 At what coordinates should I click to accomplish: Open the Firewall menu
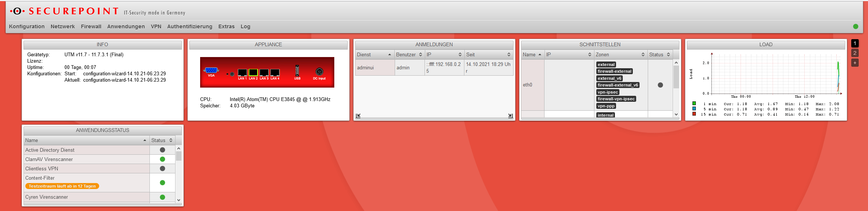91,26
